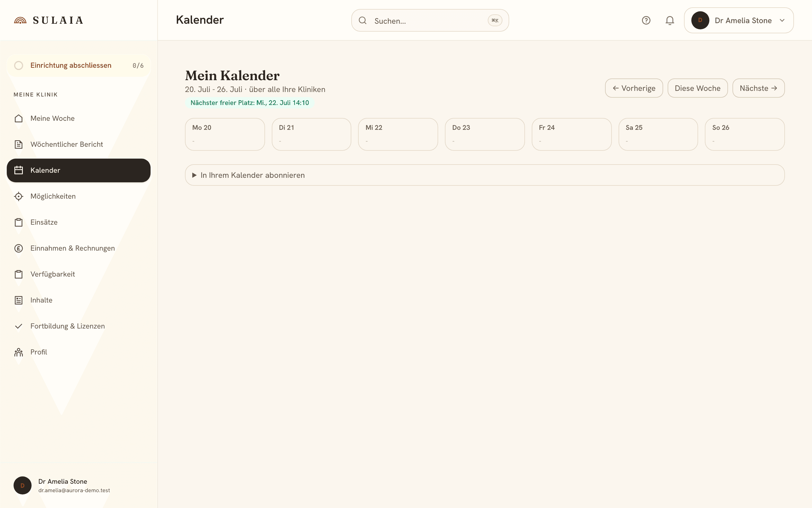Select Kalender in sidebar
The image size is (812, 508).
click(78, 170)
